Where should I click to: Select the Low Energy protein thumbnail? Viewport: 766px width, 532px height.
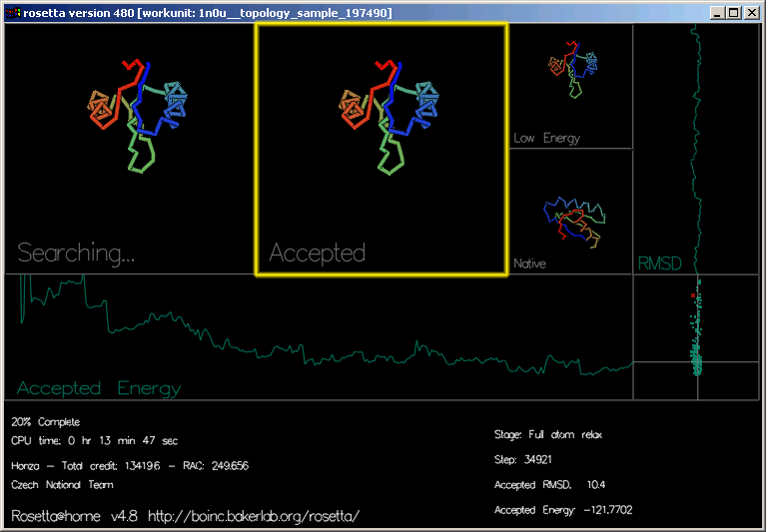(x=572, y=72)
